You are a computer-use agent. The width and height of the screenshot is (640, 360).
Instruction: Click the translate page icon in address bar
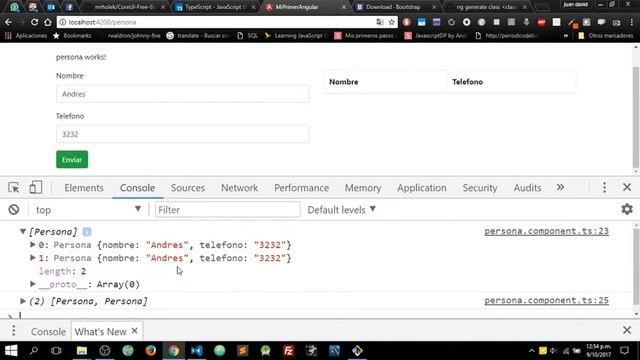click(380, 22)
